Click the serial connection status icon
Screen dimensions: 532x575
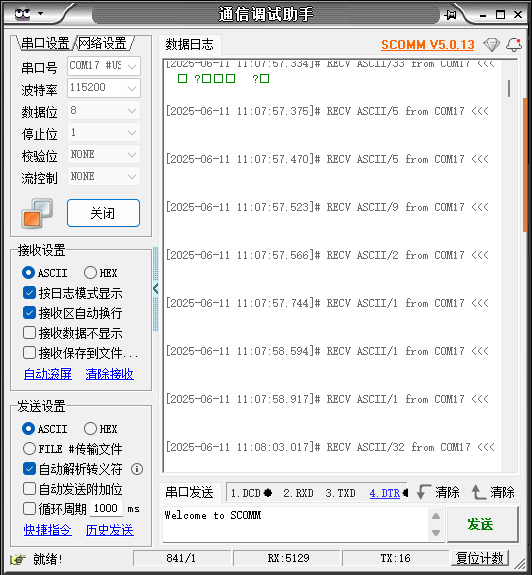(37, 213)
